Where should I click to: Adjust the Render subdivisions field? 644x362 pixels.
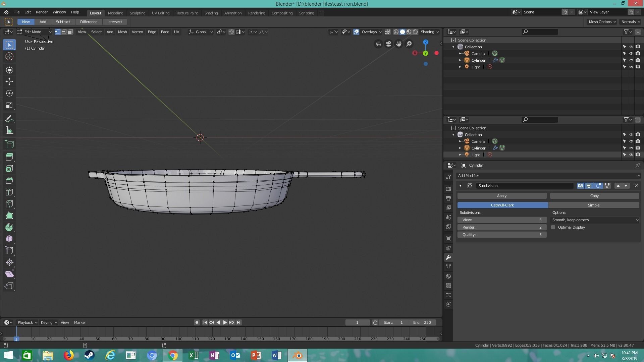(x=502, y=227)
